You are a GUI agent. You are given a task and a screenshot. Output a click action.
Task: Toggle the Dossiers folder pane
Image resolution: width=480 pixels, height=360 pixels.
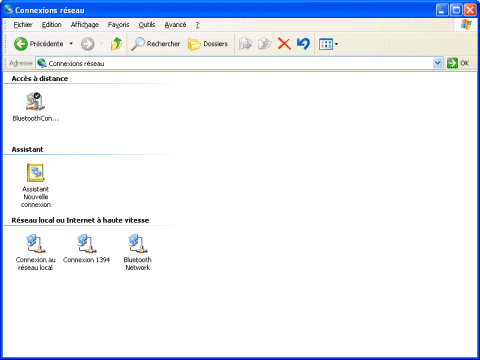pos(208,44)
